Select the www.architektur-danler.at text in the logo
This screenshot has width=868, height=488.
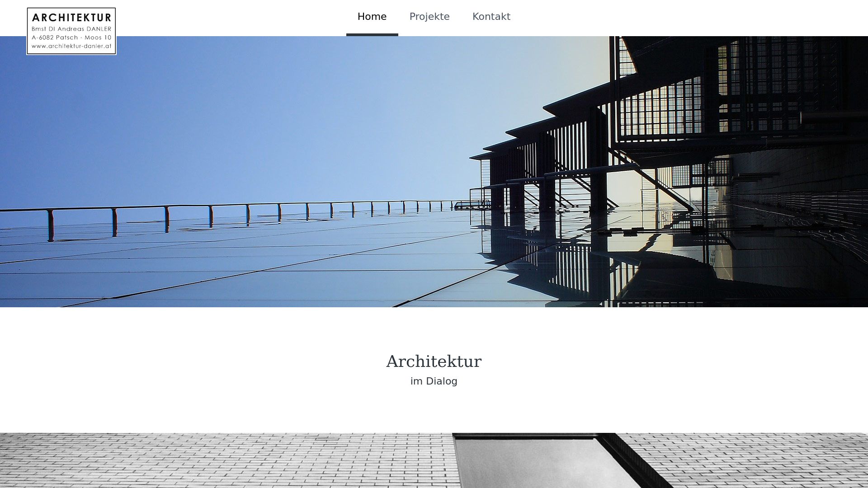[x=71, y=46]
